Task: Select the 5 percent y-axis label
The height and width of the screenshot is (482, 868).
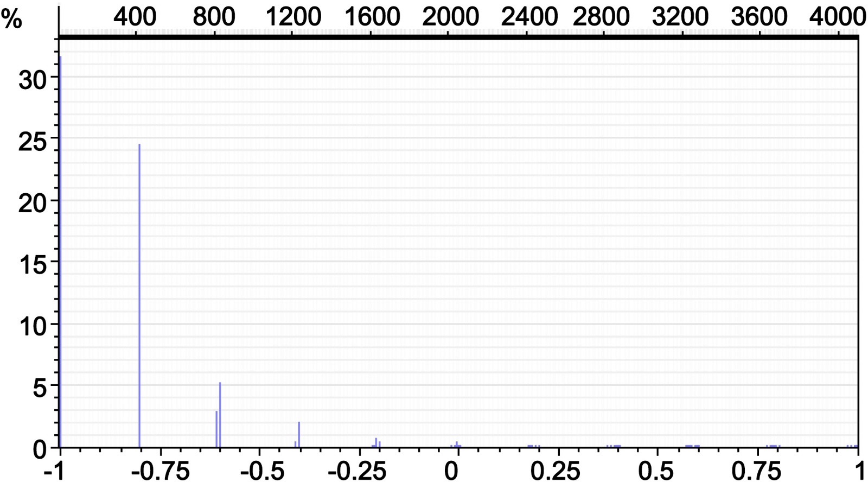Action: (40, 389)
